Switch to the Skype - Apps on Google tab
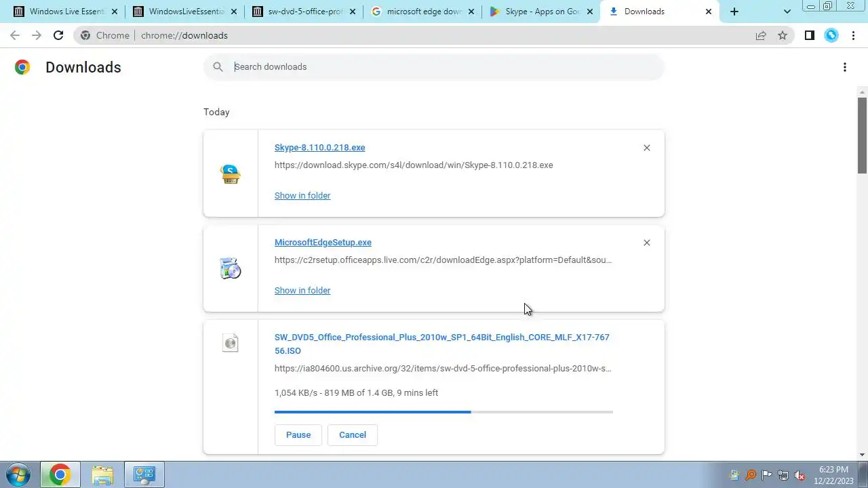 [x=541, y=12]
